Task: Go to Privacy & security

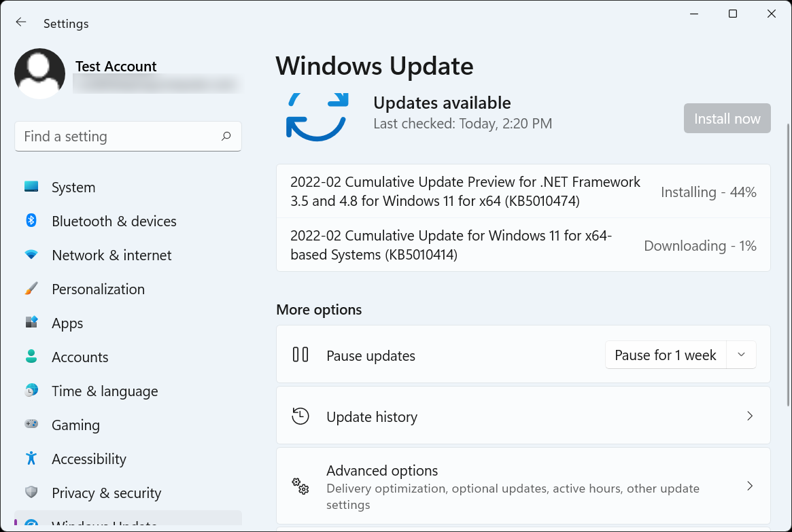Action: [x=128, y=493]
